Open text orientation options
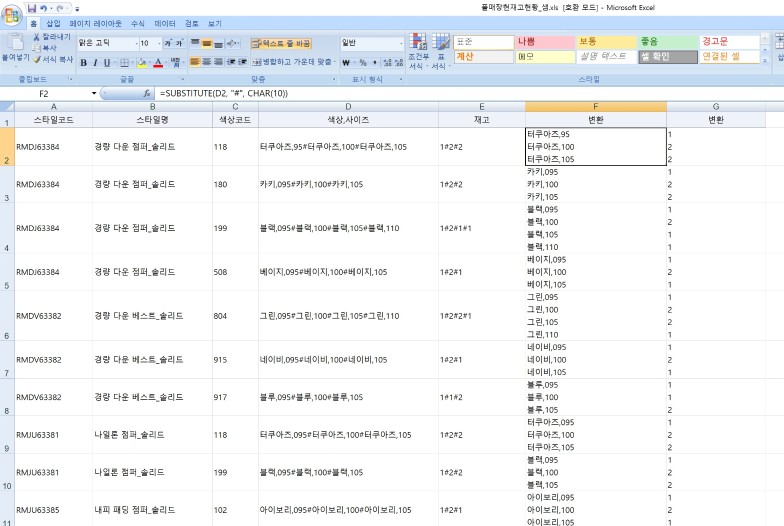Image resolution: width=784 pixels, height=526 pixels. 232,43
